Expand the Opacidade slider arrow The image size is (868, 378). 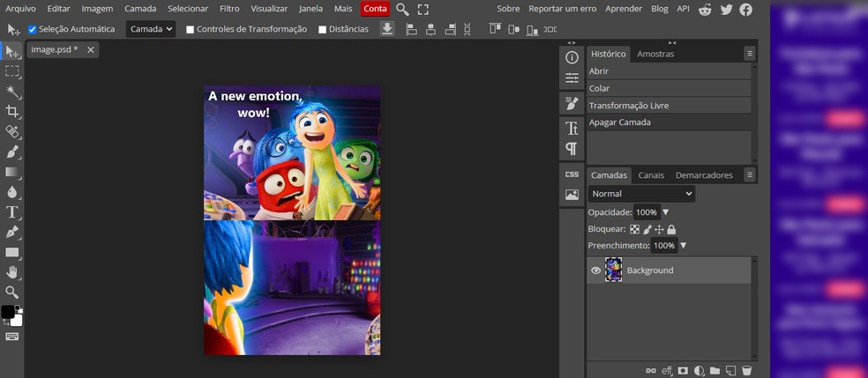coord(665,212)
